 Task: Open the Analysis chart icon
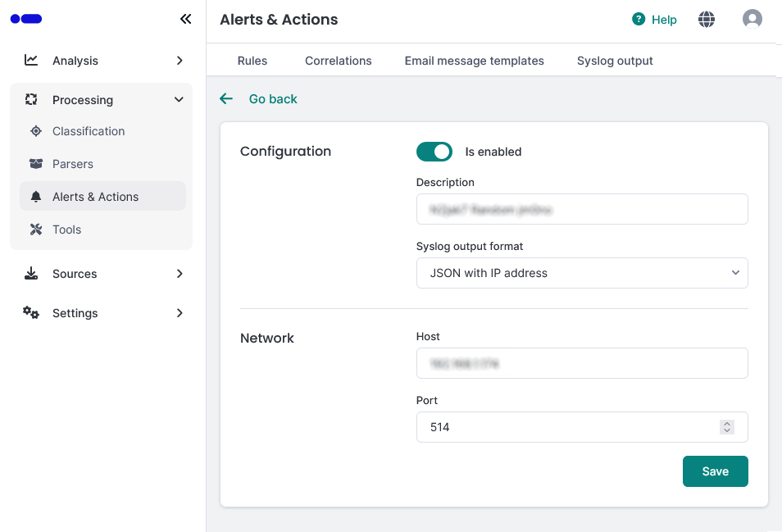pos(32,60)
